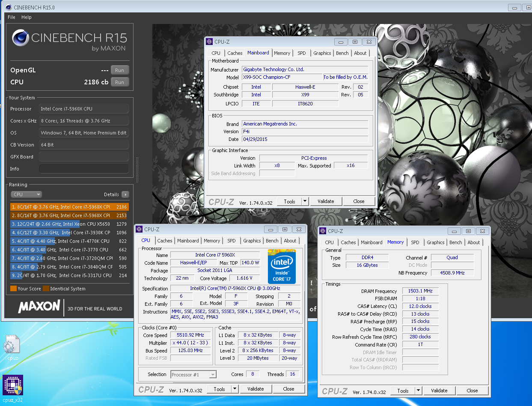Click motherboard model X99-SOC Champion-CF
This screenshot has width=532, height=406.
pyautogui.click(x=282, y=77)
